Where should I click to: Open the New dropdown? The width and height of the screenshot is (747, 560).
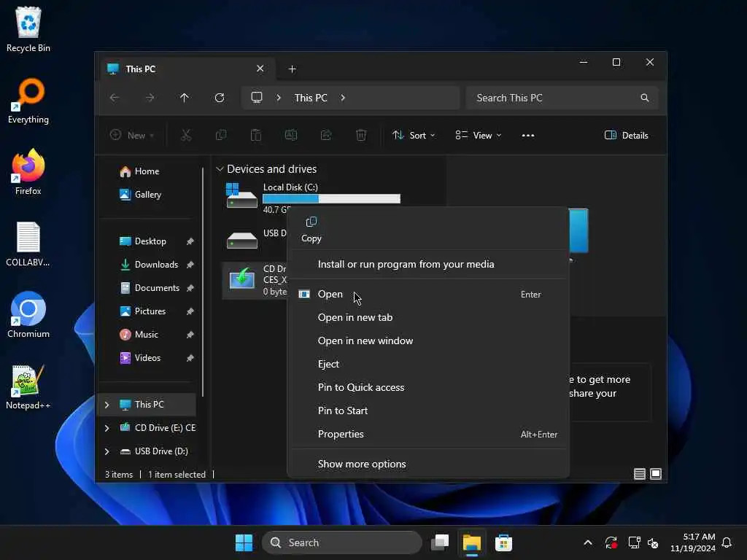(132, 135)
